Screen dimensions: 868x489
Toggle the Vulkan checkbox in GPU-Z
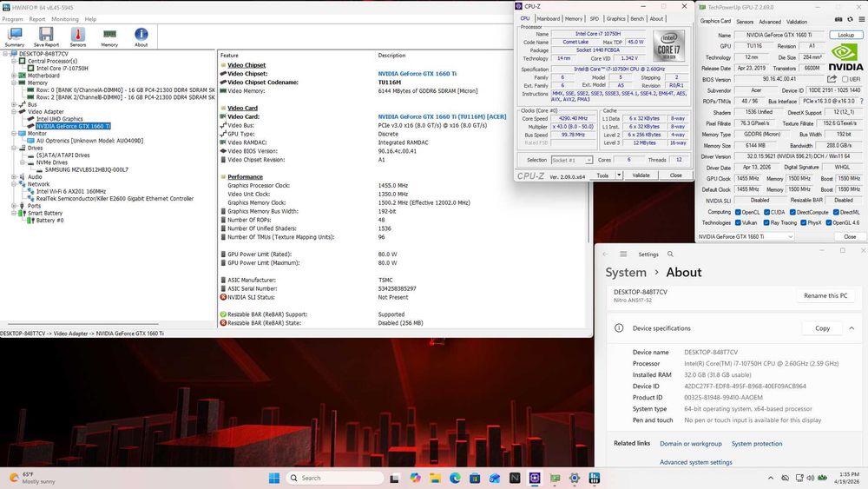[738, 222]
